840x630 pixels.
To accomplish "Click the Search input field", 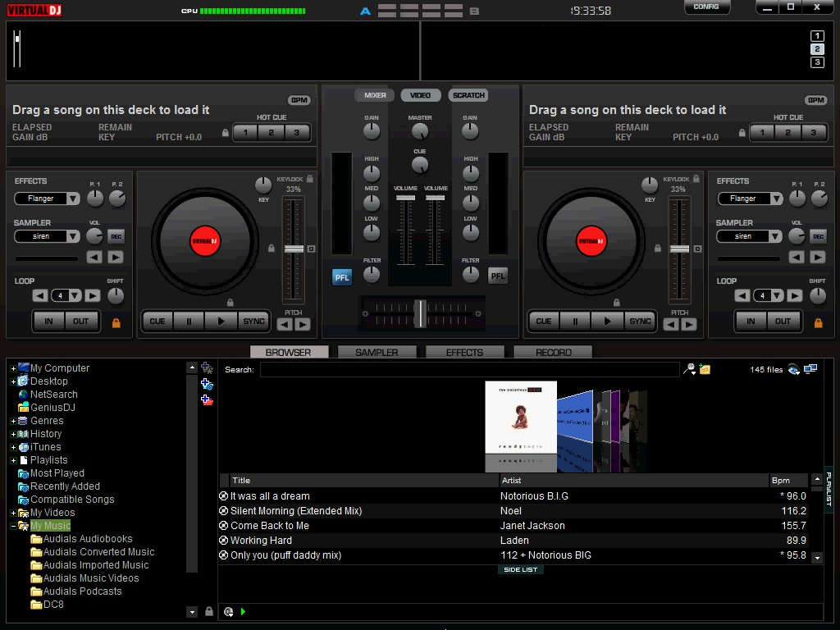I will 470,370.
